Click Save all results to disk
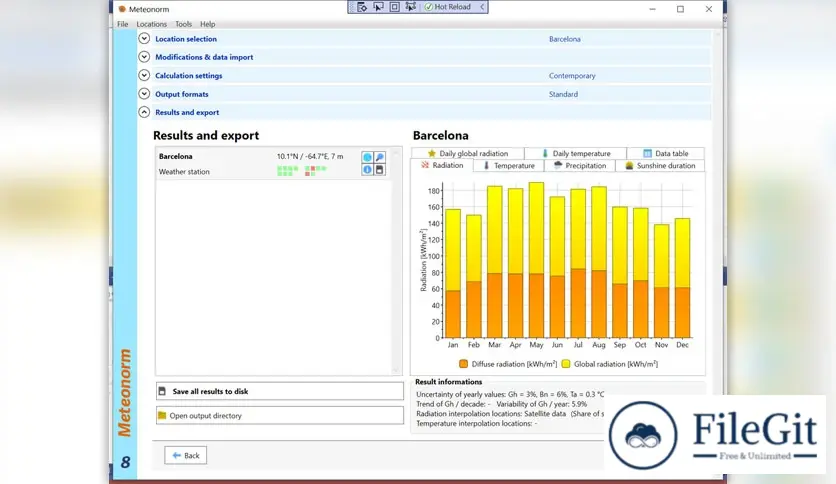Image resolution: width=836 pixels, height=484 pixels. point(280,391)
